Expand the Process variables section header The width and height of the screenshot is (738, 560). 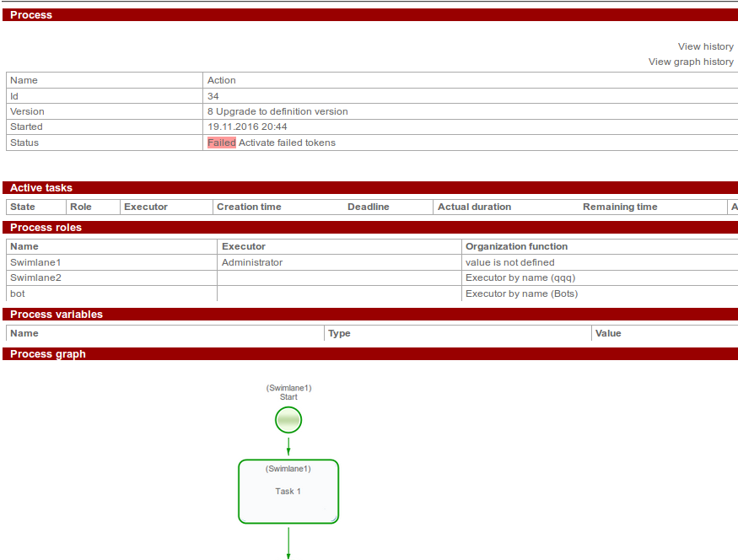pyautogui.click(x=56, y=315)
